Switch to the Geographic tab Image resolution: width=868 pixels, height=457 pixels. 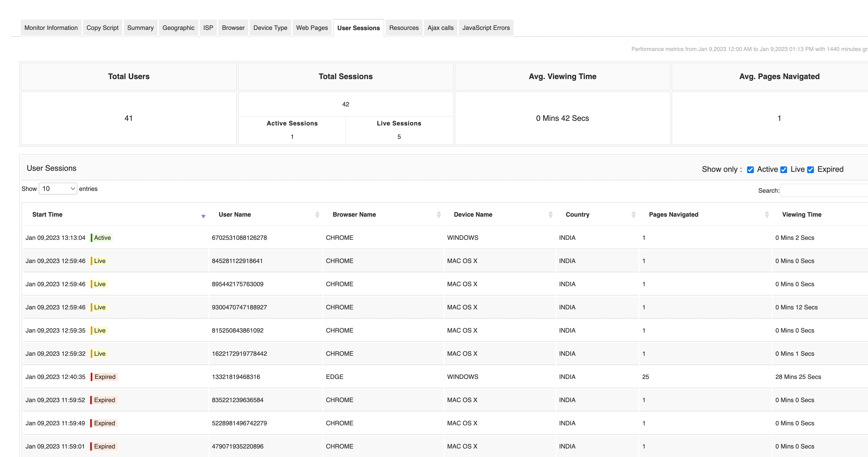[178, 28]
